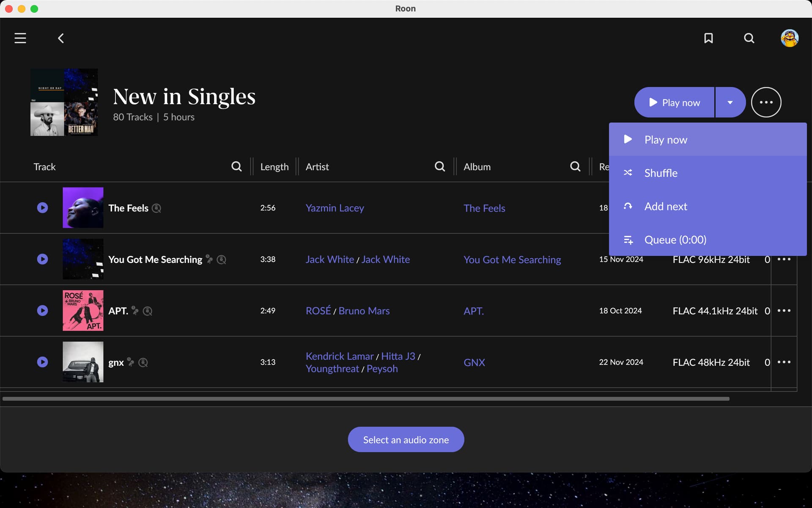The width and height of the screenshot is (812, 508).
Task: Click the You Got Me Searching track title
Action: coord(155,259)
